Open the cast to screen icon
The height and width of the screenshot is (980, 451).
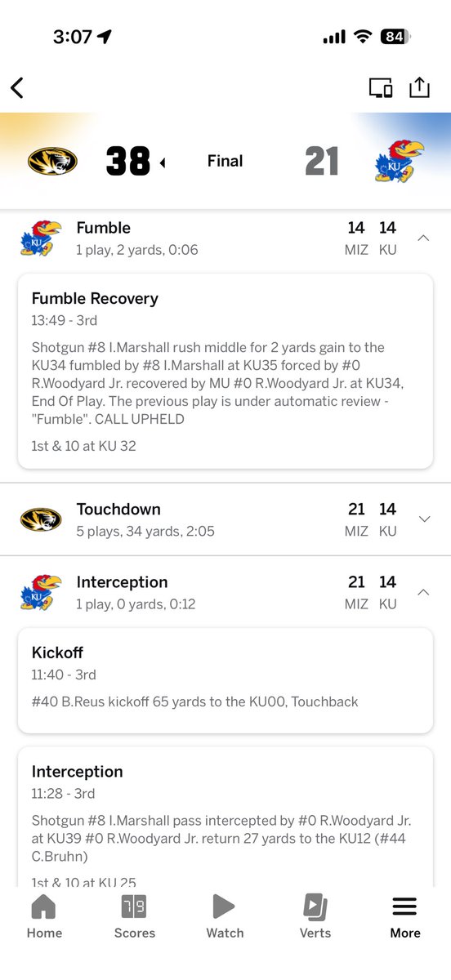[x=381, y=88]
